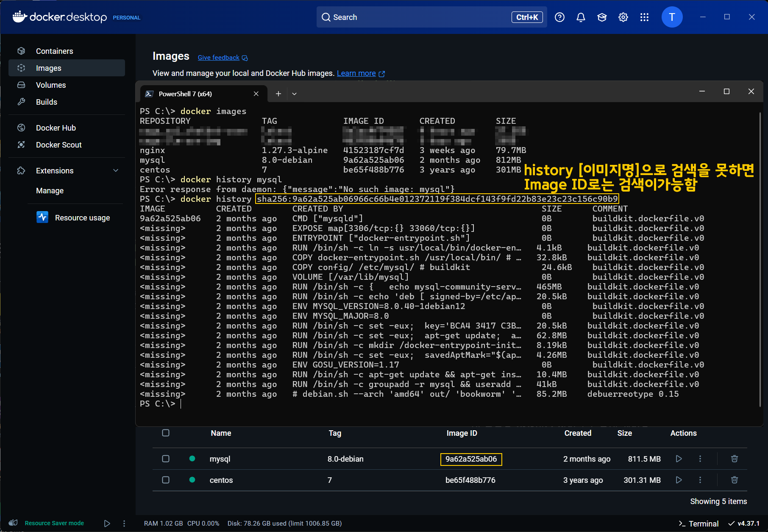Click the Volumes sidebar icon

[x=21, y=85]
